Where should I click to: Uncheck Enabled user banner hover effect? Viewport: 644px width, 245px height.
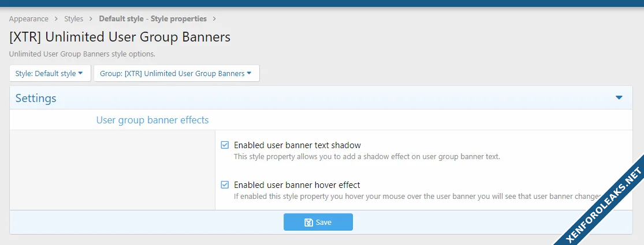click(225, 185)
